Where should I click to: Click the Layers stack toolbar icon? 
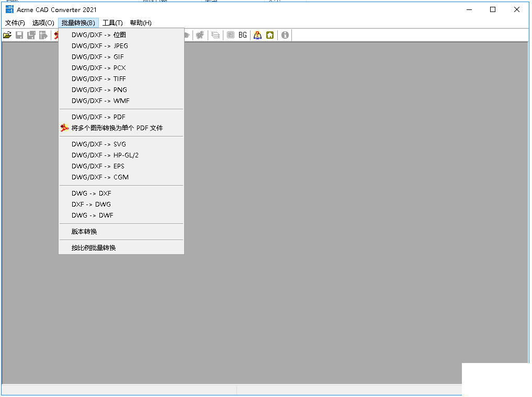pyautogui.click(x=216, y=35)
